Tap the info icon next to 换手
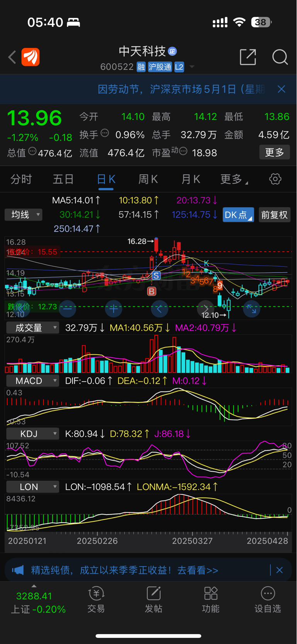The height and width of the screenshot is (644, 297). 105,133
